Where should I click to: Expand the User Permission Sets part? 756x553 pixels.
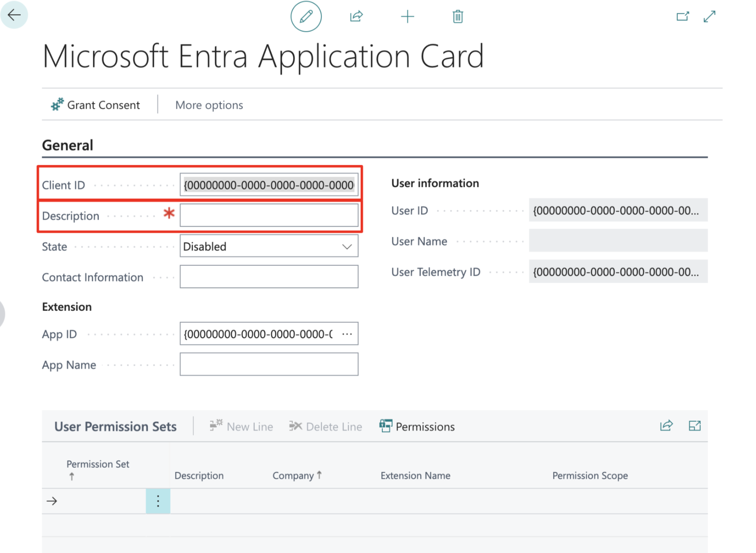coord(695,426)
